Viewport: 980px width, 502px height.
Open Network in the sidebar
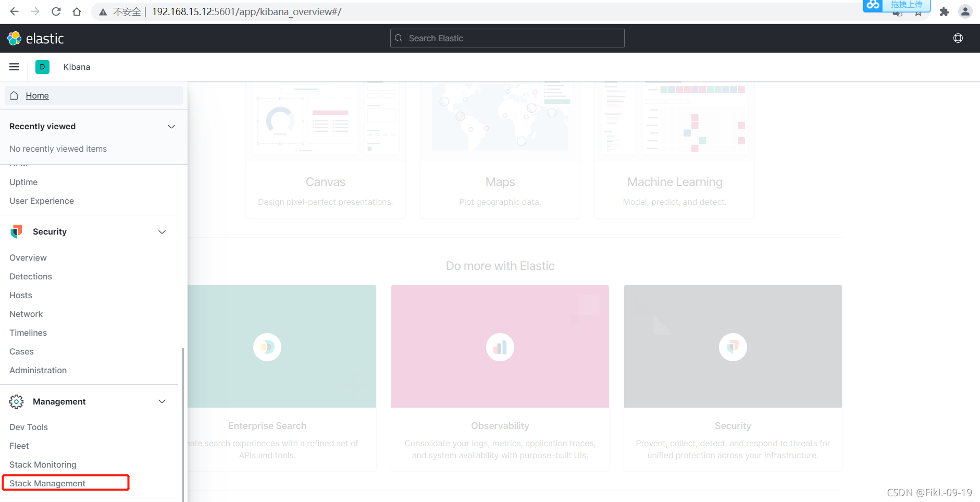coord(26,314)
